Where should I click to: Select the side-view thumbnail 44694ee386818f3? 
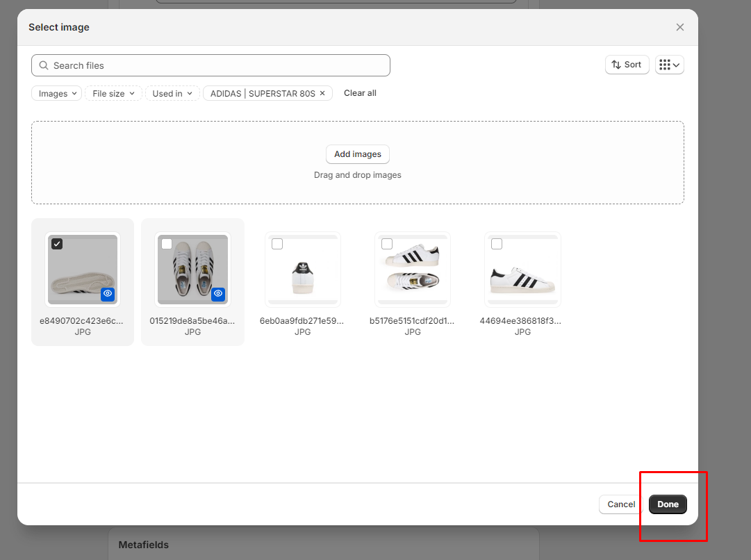[522, 270]
